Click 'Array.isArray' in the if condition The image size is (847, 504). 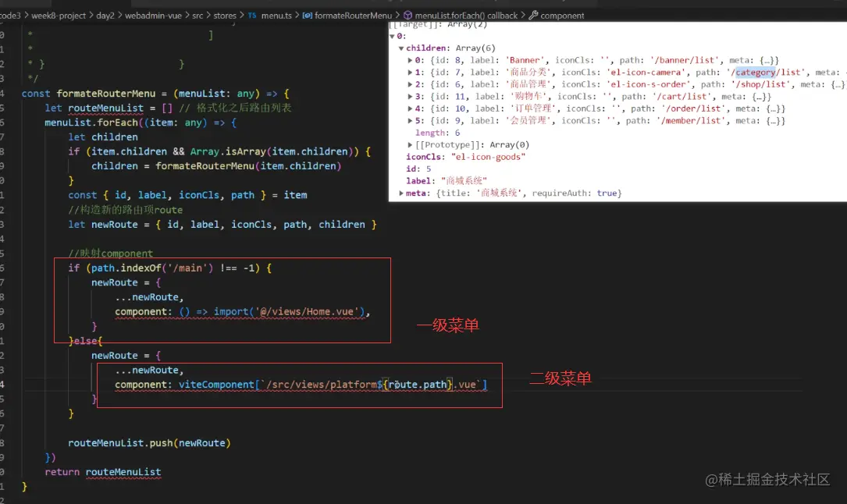pos(228,151)
